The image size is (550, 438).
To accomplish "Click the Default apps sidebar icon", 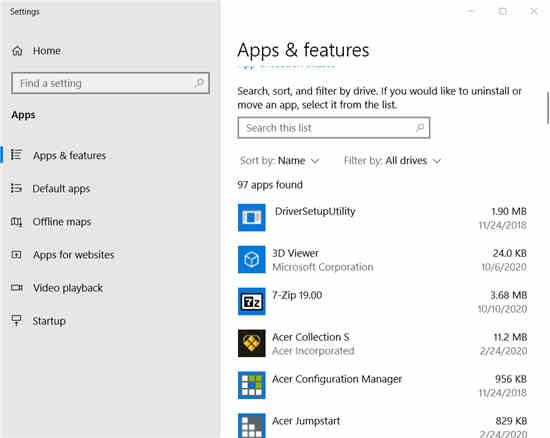I will click(16, 188).
